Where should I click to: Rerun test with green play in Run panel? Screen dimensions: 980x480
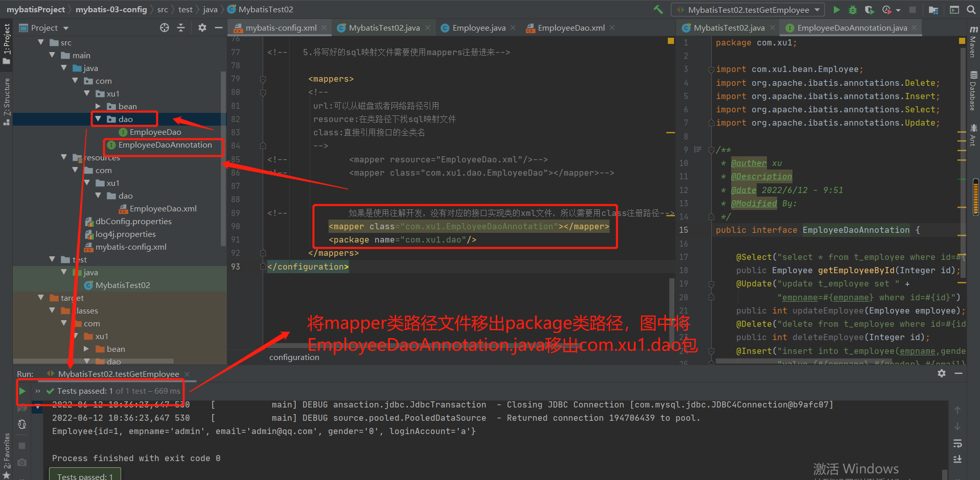[x=22, y=391]
